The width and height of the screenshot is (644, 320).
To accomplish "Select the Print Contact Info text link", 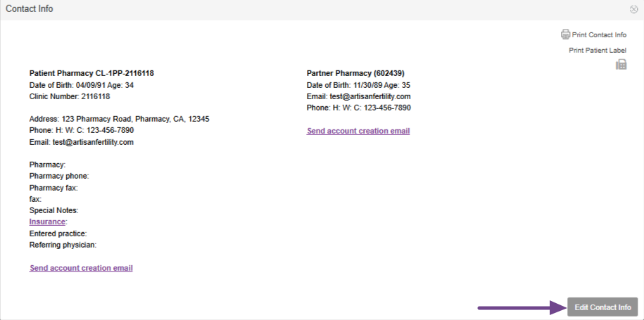I will click(599, 35).
